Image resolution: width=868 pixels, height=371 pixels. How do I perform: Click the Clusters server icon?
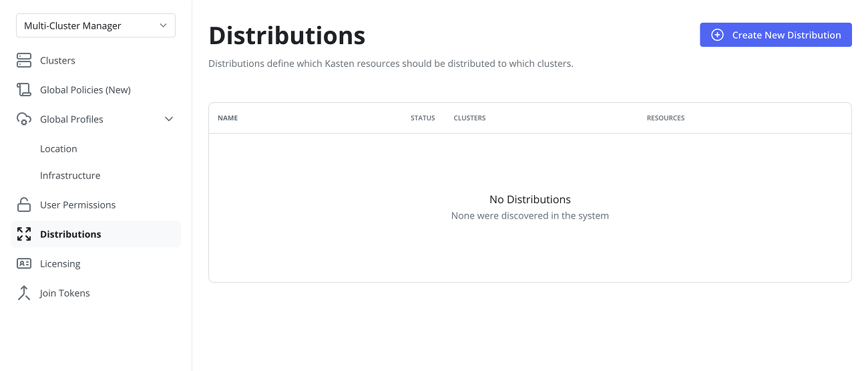coord(24,60)
